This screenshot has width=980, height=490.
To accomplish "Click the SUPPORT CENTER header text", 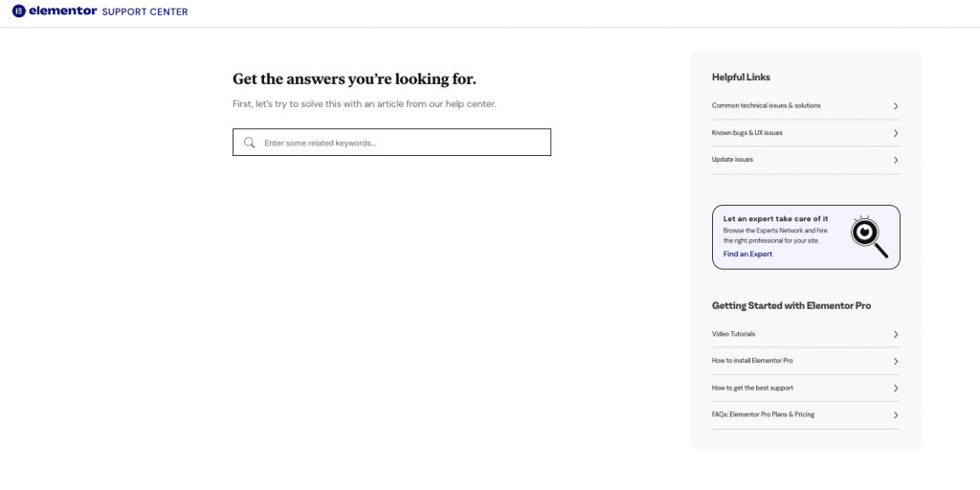I will [145, 12].
